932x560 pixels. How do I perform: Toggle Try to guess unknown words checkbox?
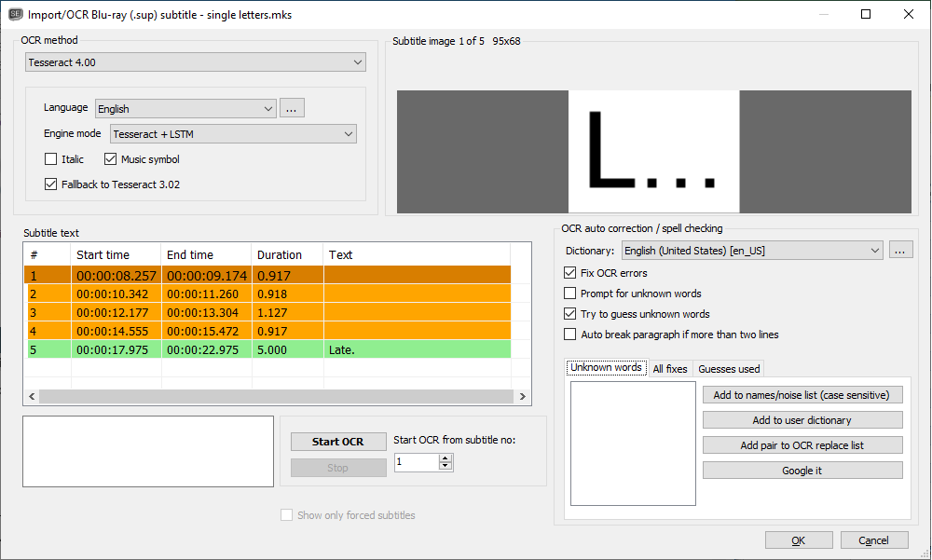pyautogui.click(x=570, y=314)
